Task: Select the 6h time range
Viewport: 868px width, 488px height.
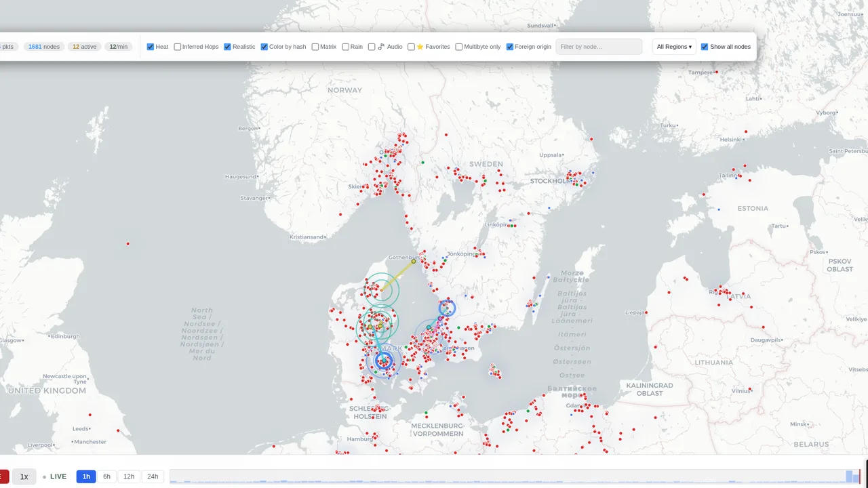Action: pos(106,476)
